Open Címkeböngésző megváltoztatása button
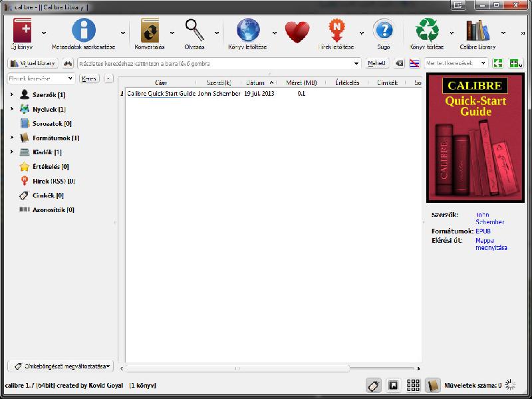The width and height of the screenshot is (532, 399). (61, 366)
